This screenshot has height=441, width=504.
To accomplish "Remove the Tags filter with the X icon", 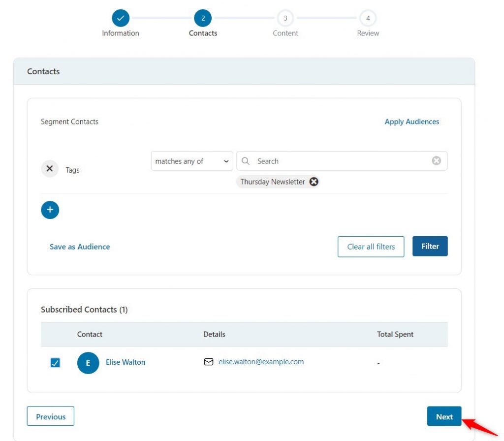I will coord(50,168).
